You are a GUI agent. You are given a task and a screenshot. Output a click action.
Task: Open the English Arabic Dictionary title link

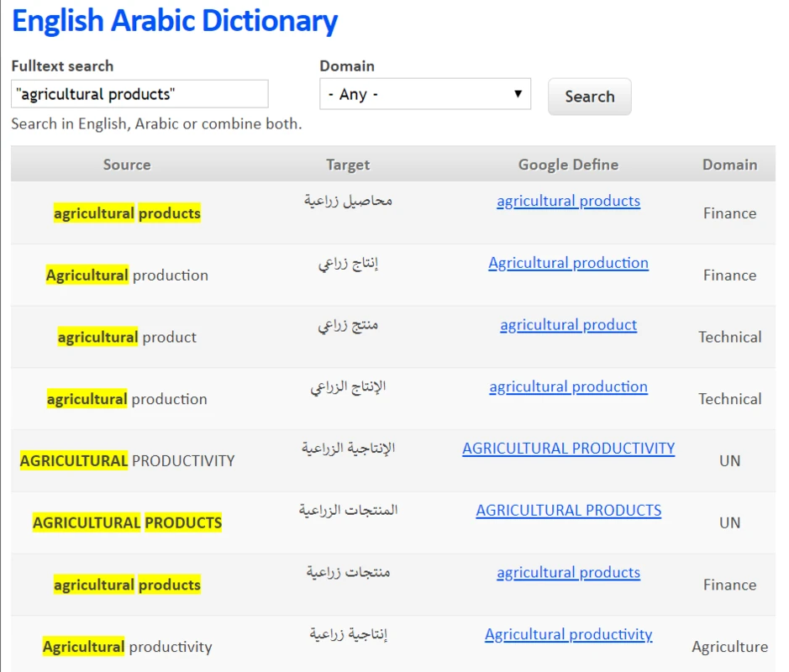(175, 21)
